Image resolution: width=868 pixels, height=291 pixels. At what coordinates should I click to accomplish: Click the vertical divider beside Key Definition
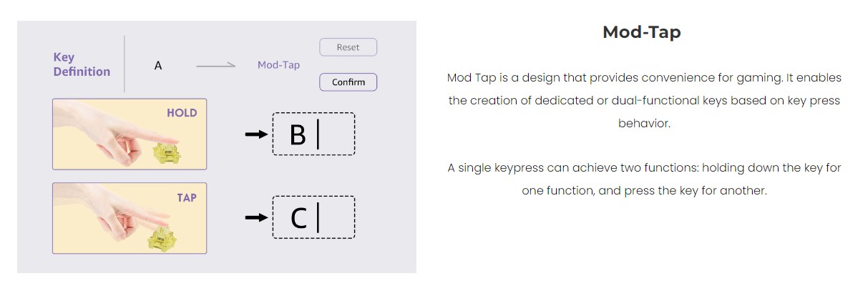(x=125, y=64)
